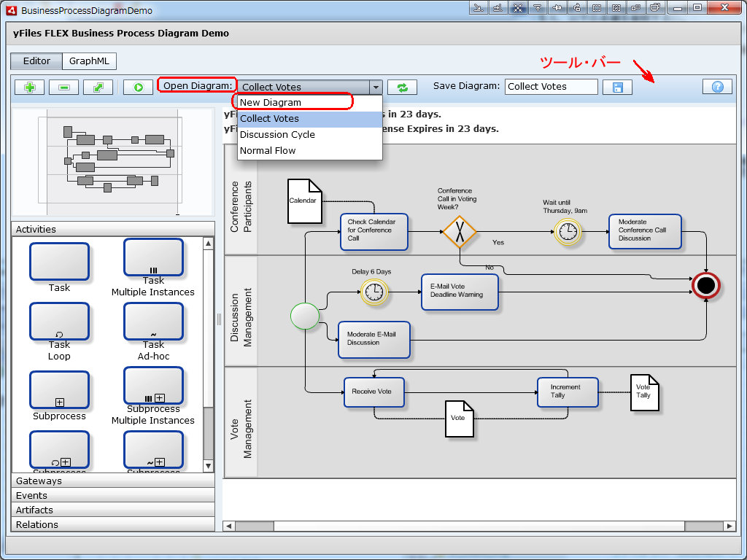Expand the Events palette section
This screenshot has height=560, width=747.
click(x=113, y=495)
